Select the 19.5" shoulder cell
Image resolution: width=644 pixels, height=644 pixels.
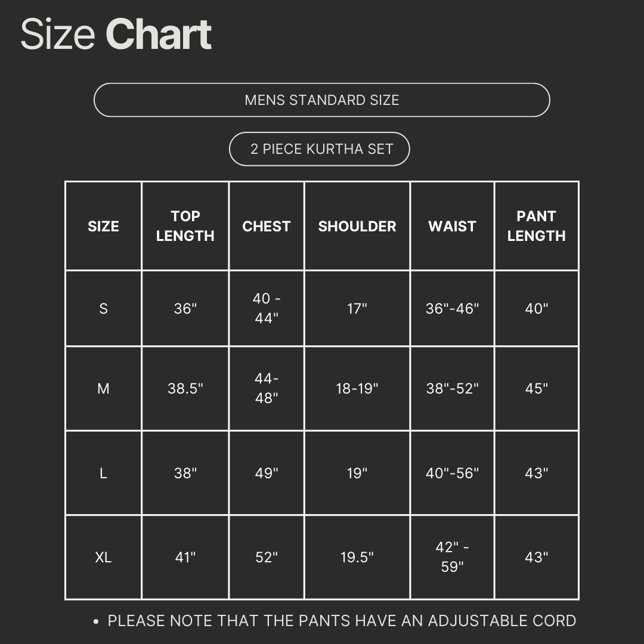click(x=357, y=558)
